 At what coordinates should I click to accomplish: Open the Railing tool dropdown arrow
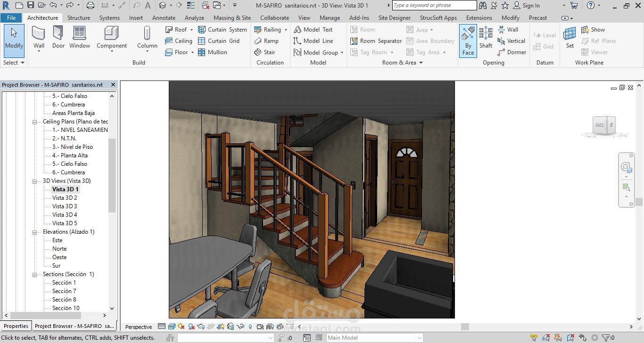pos(286,30)
